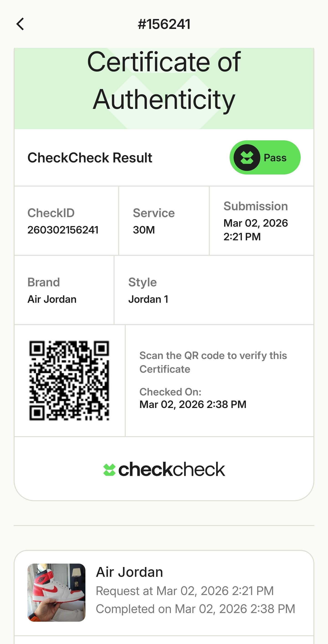Tap the Style Jordan 1 cell

214,290
